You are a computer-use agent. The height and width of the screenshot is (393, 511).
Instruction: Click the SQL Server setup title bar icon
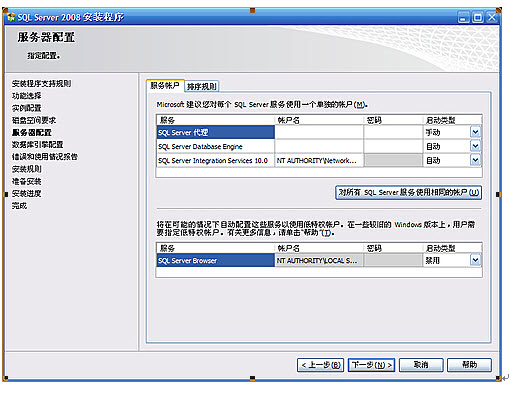coord(11,17)
